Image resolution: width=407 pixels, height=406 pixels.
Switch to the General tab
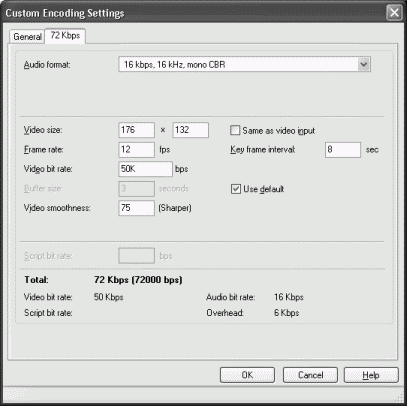pyautogui.click(x=27, y=37)
